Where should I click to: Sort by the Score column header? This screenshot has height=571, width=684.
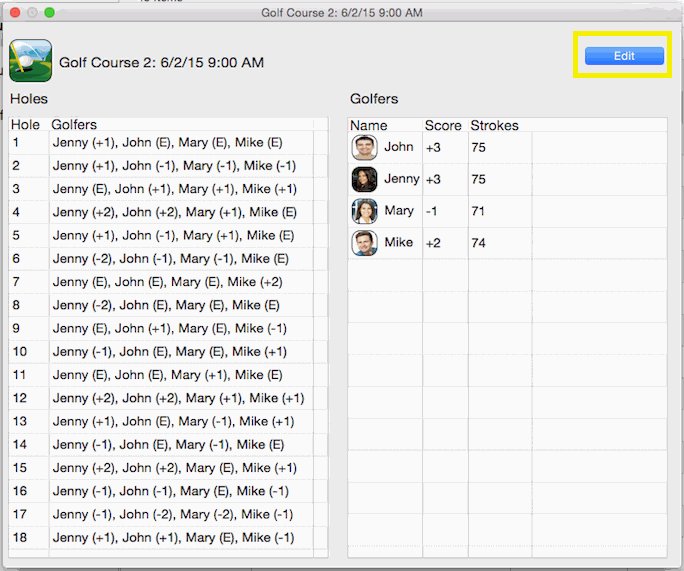click(443, 126)
